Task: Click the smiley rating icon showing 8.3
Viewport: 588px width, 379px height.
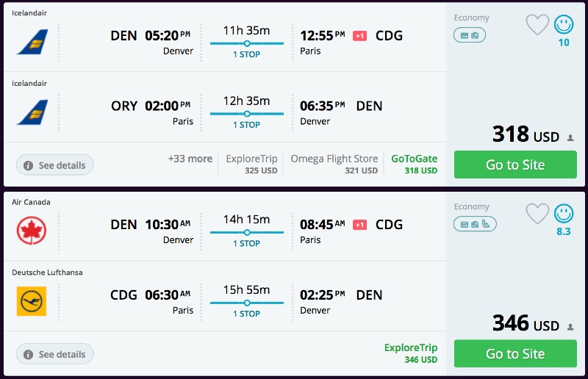Action: (564, 214)
